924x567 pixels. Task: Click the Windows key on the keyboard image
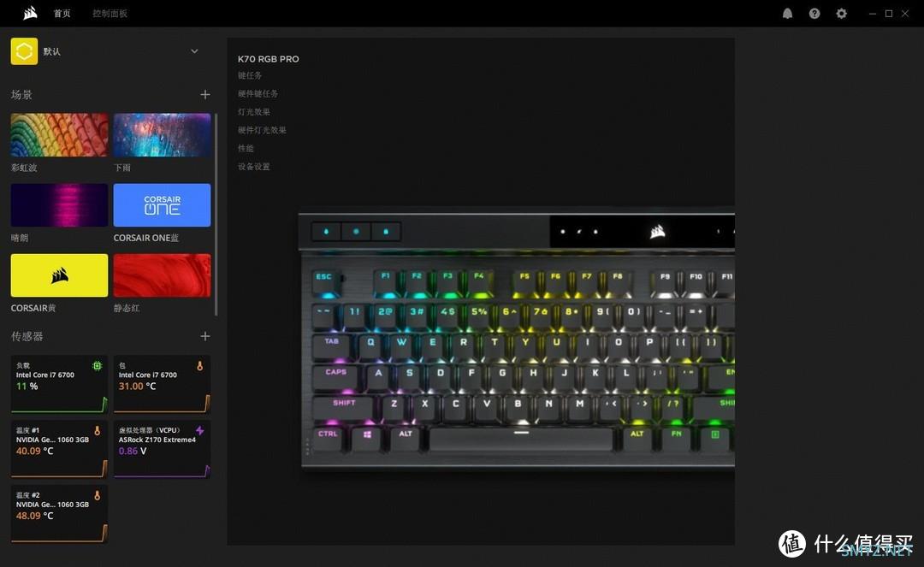367,438
